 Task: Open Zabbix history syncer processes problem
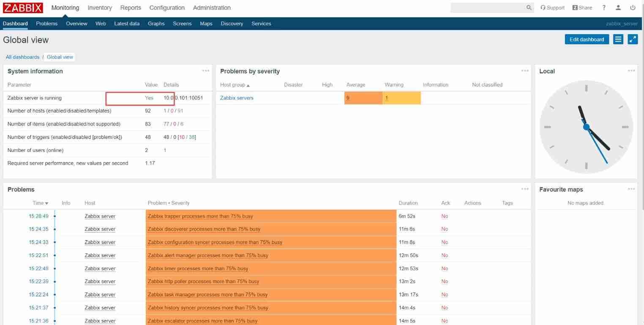click(x=208, y=308)
